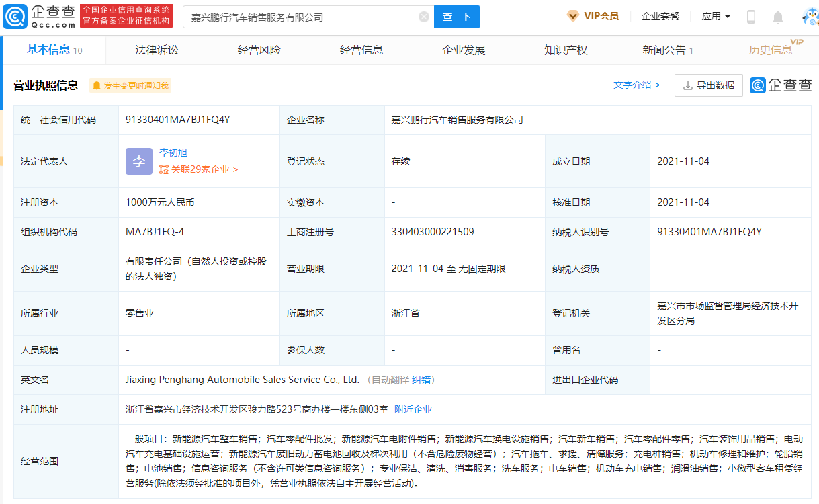Click the 营业执照信息 section heading
Viewport: 819px width, 504px height.
coord(46,85)
